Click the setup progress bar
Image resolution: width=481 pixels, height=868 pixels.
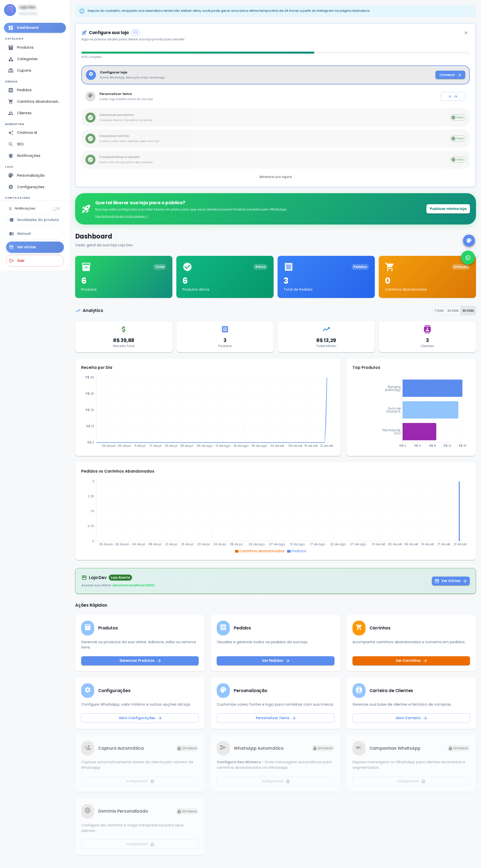pos(276,53)
